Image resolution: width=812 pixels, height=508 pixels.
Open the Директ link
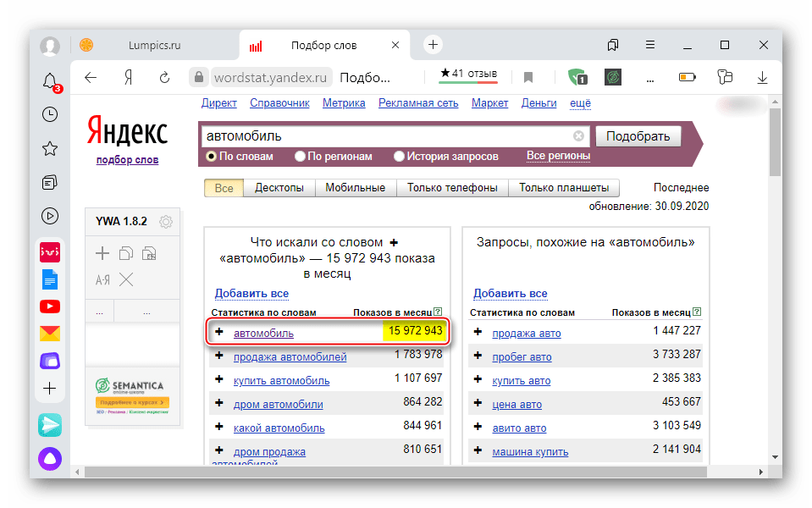tap(219, 103)
